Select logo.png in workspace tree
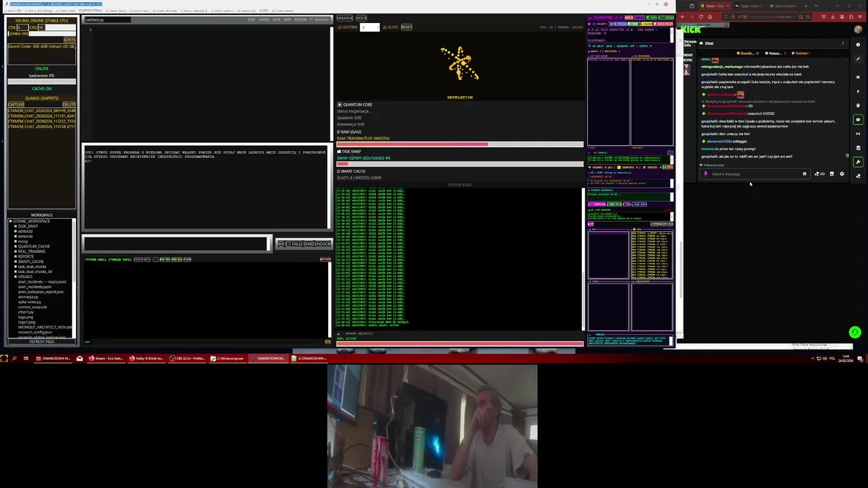 (25, 317)
